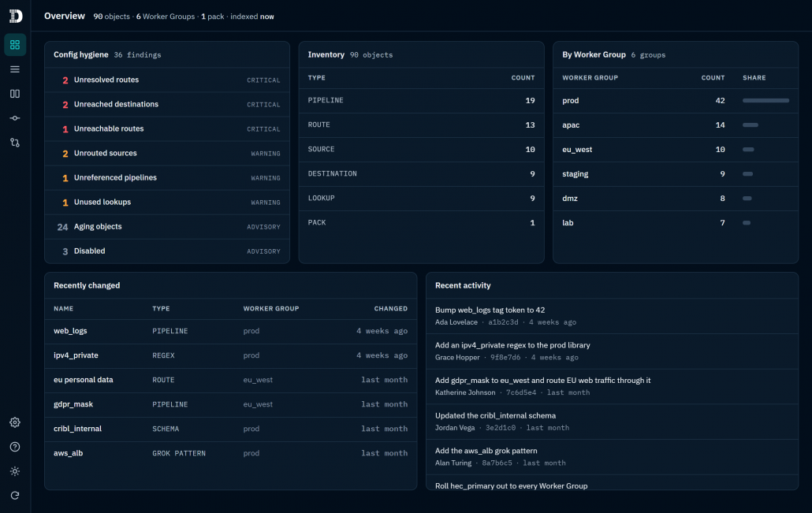Open the Unreferenced pipelines warning
The image size is (812, 513).
167,177
